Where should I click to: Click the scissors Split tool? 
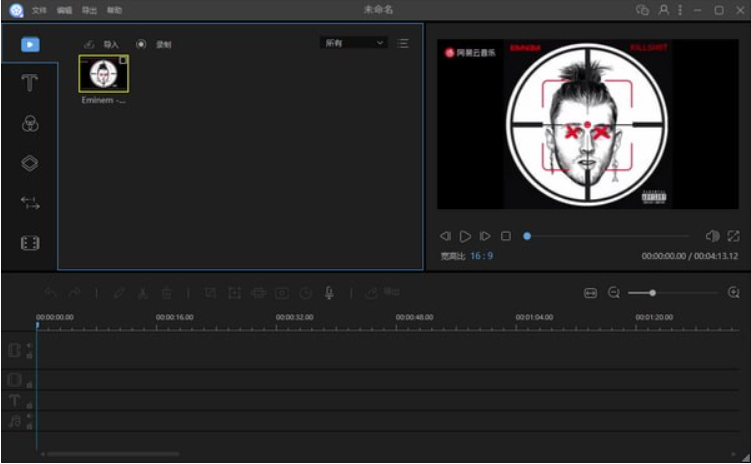click(142, 293)
